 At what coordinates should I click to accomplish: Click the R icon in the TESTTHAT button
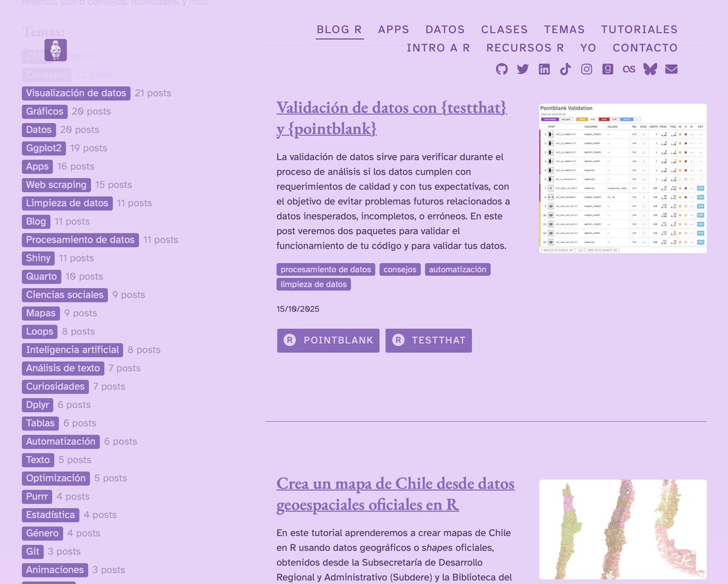click(x=398, y=340)
